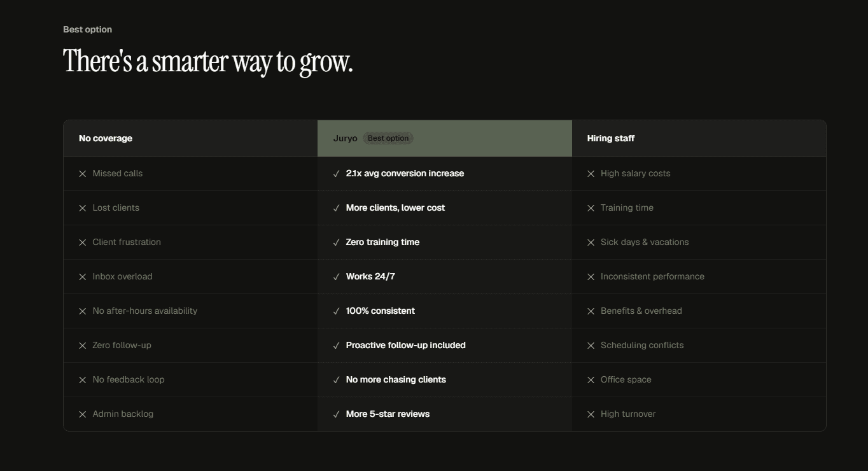868x471 pixels.
Task: Click the Office space text
Action: (x=626, y=379)
